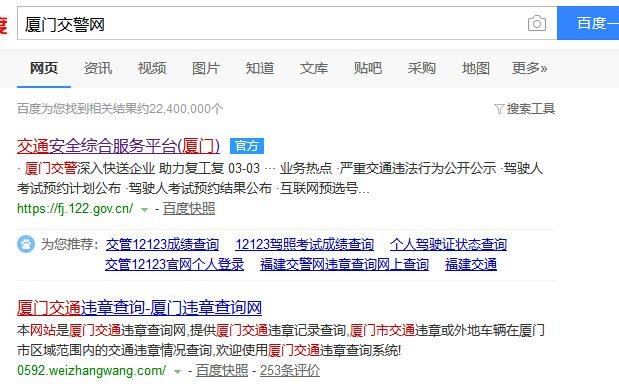Select the 网页 tab
This screenshot has width=619, height=390.
click(44, 68)
